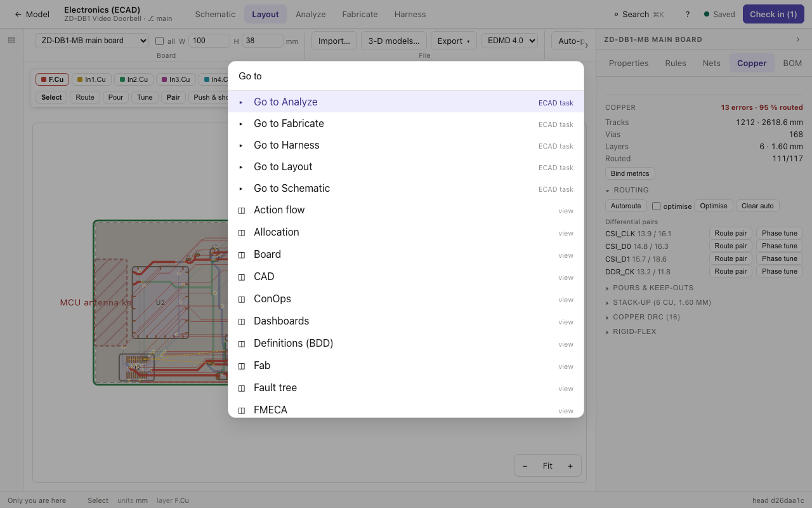The width and height of the screenshot is (812, 508).
Task: Click the view icon beside CAD
Action: pos(241,277)
